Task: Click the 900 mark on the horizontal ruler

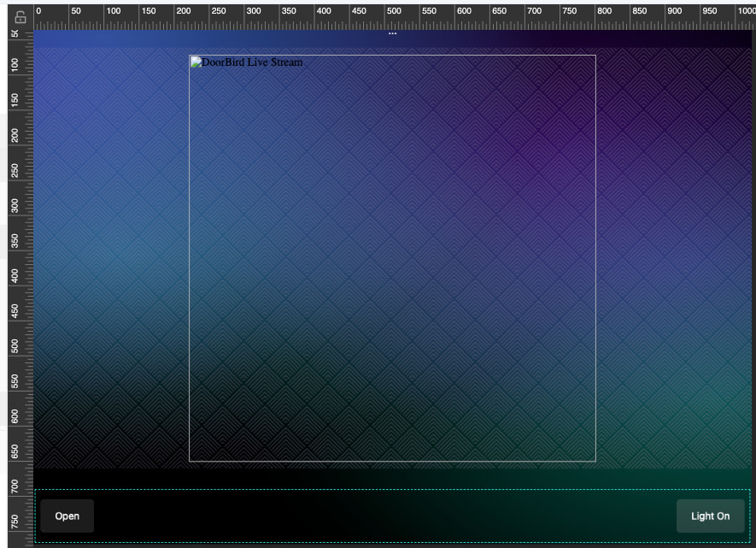Action: (x=673, y=12)
